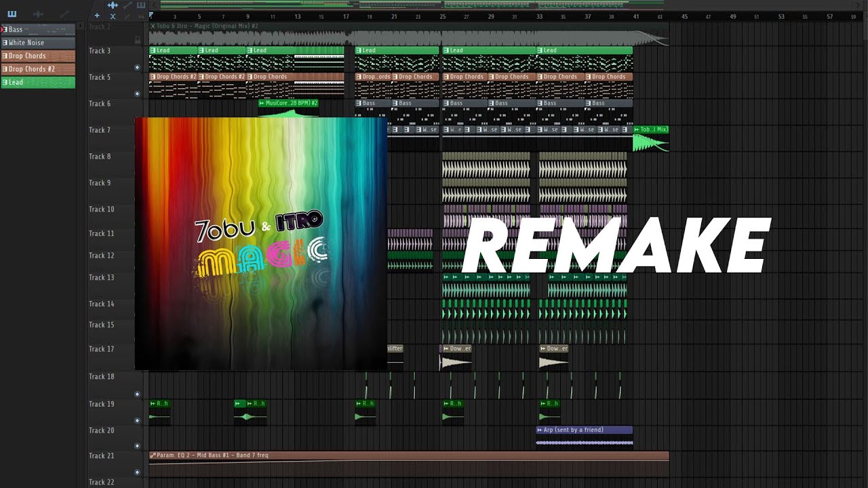Select the Tobu & Itro Magic audio clip

click(x=409, y=35)
